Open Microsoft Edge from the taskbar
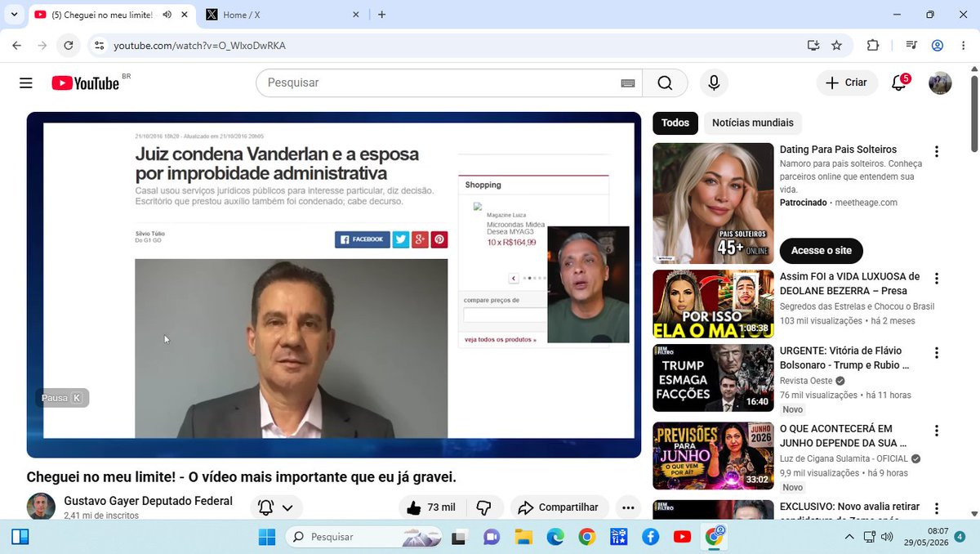The height and width of the screenshot is (554, 980). coord(555,537)
